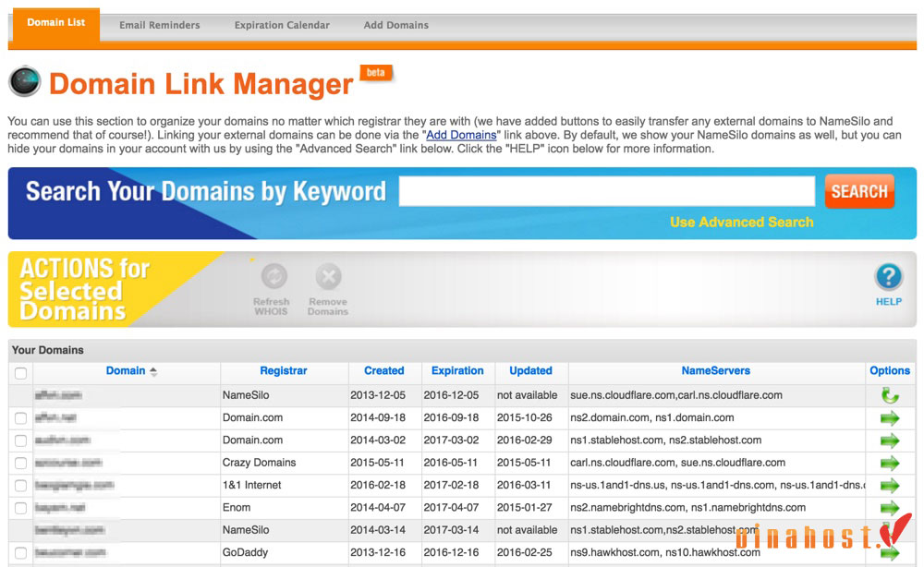Sort table by Domain column header
Image resolution: width=924 pixels, height=567 pixels.
126,371
